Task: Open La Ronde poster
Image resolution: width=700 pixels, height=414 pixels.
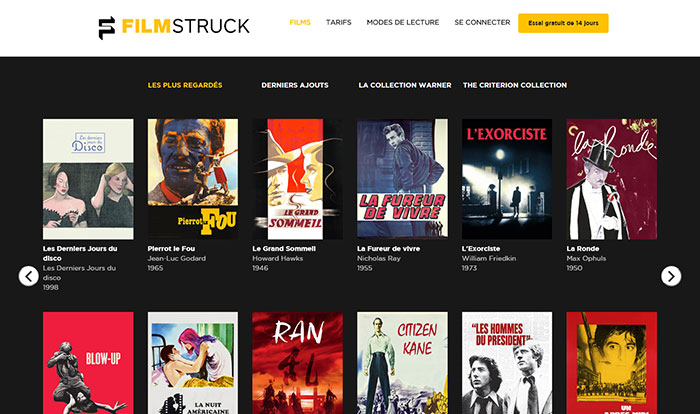Action: pos(612,179)
